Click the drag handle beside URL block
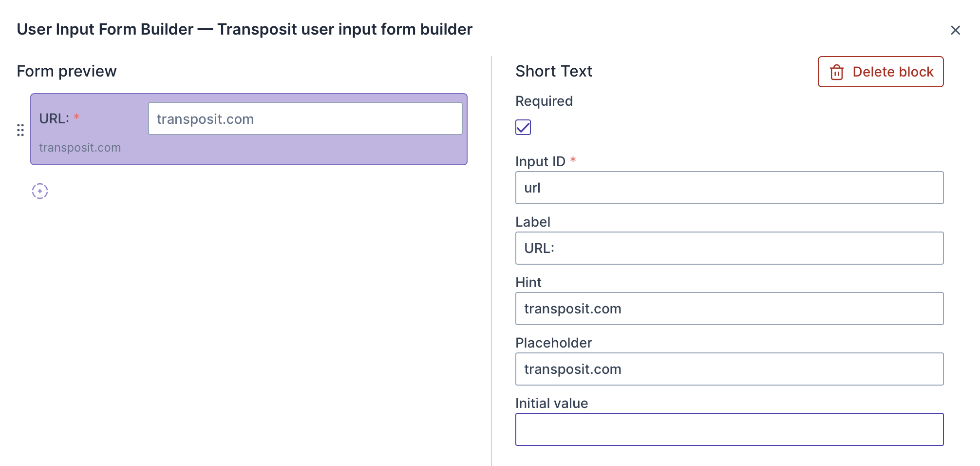The width and height of the screenshot is (980, 466). 20,130
